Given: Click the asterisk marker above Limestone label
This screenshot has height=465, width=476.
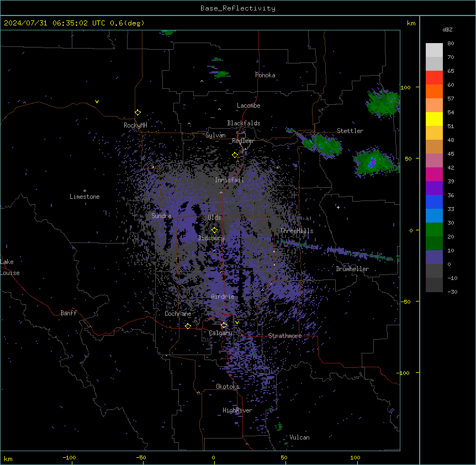Looking at the screenshot, I should [x=84, y=191].
